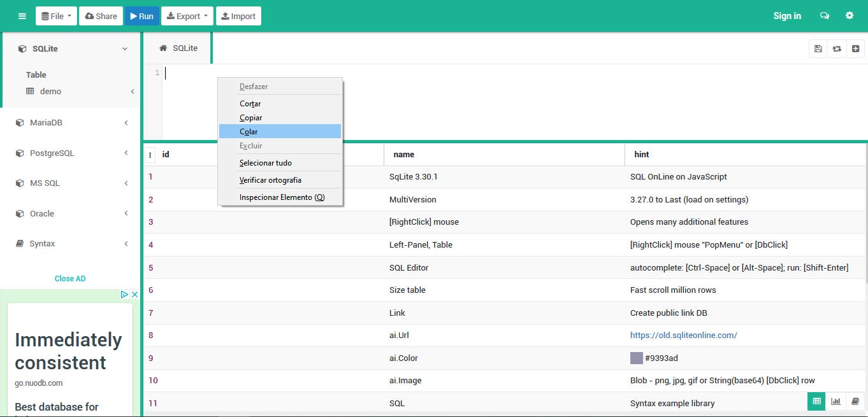Close the ad with X icon
The width and height of the screenshot is (868, 417).
click(134, 294)
